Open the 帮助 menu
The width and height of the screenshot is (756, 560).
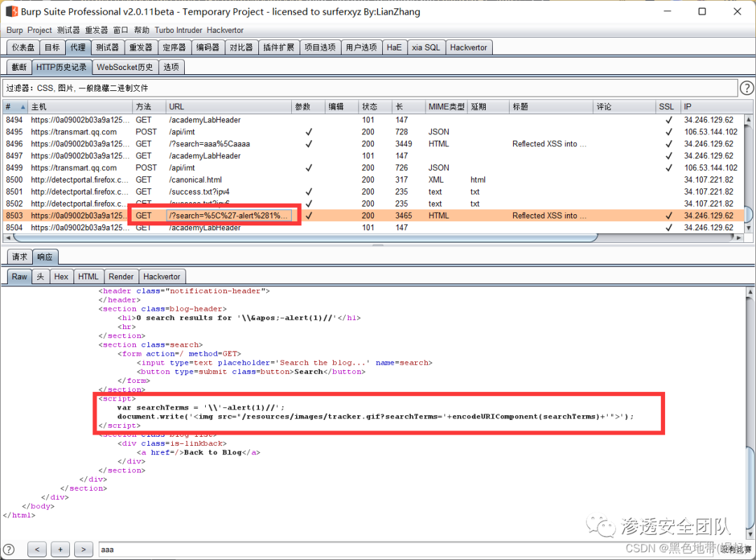[x=141, y=30]
